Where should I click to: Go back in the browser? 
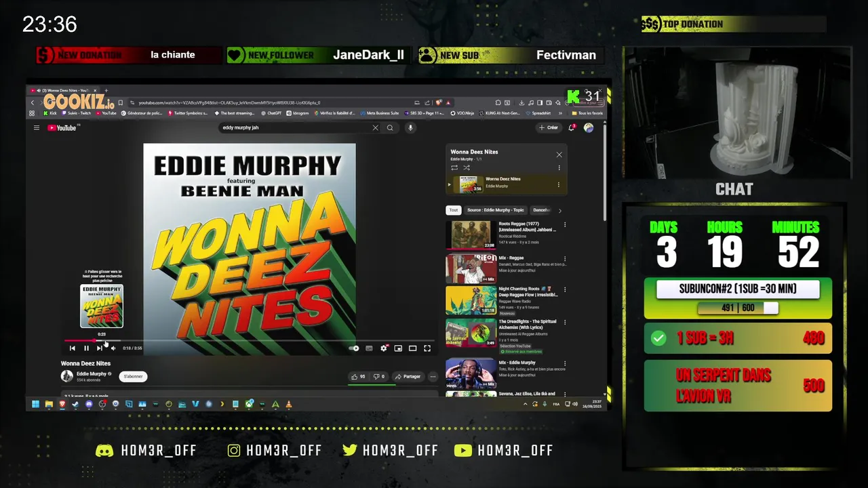pos(32,102)
